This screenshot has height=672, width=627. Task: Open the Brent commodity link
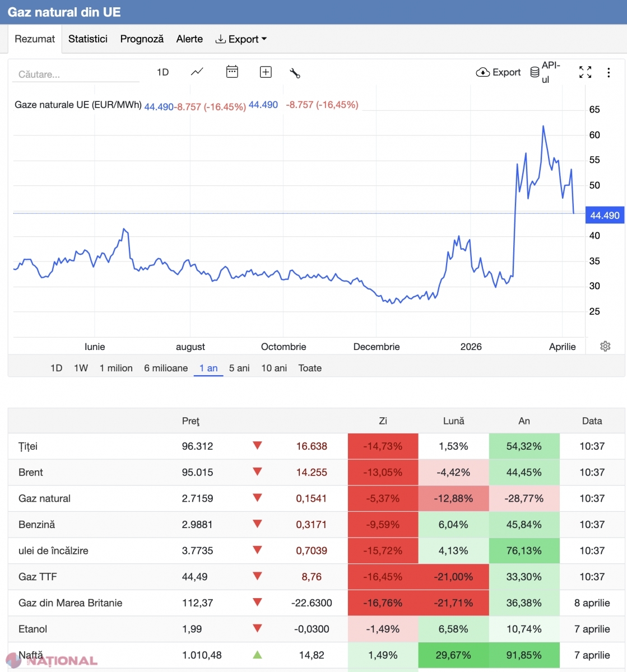click(31, 472)
